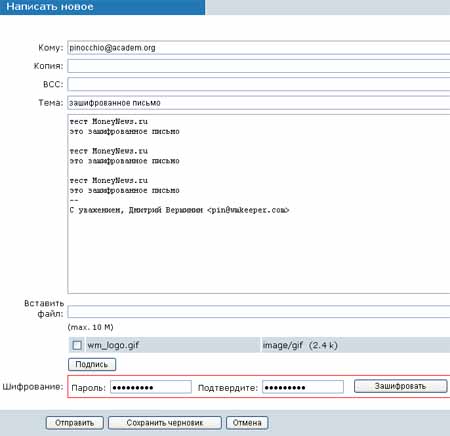Click the Вставить файл file input
Screen dimensions: 450x436
259,312
